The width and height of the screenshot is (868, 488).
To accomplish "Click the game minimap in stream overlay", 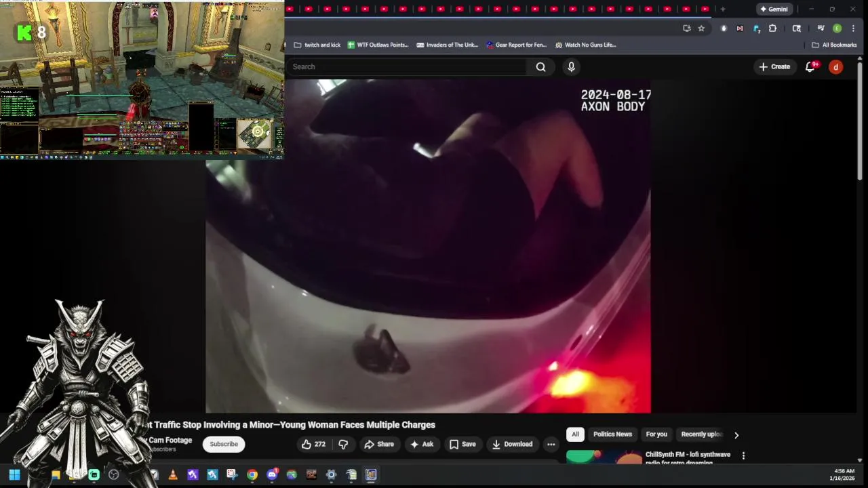I will coord(256,133).
